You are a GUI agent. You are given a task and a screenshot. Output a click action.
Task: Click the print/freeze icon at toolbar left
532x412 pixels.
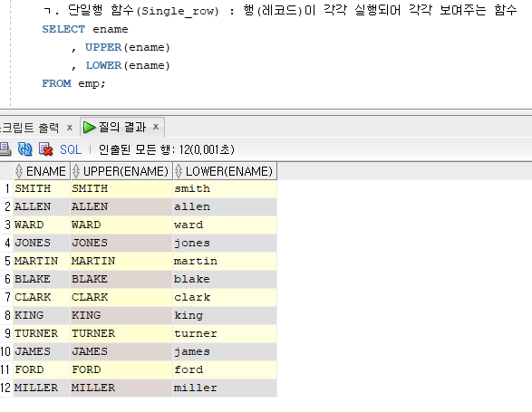(5, 149)
